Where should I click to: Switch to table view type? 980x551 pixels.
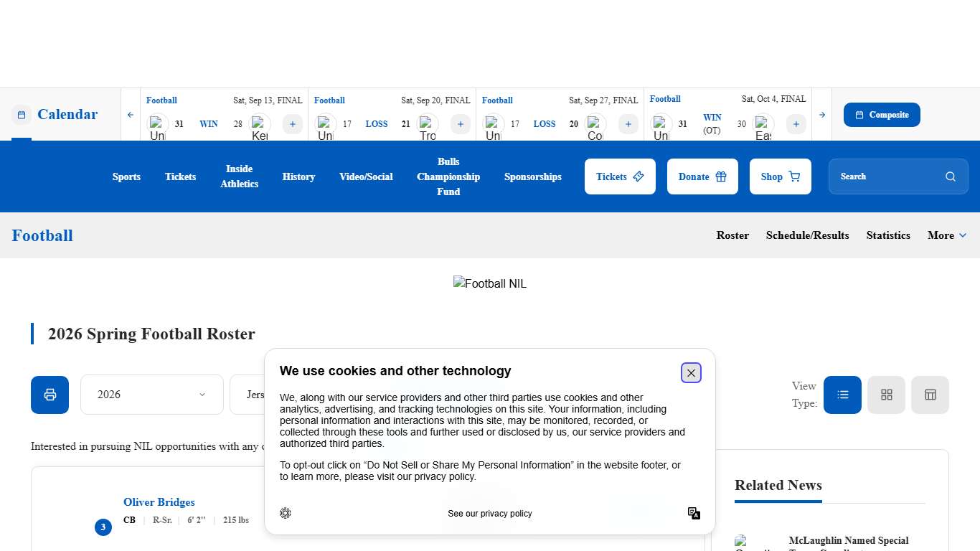(x=930, y=395)
